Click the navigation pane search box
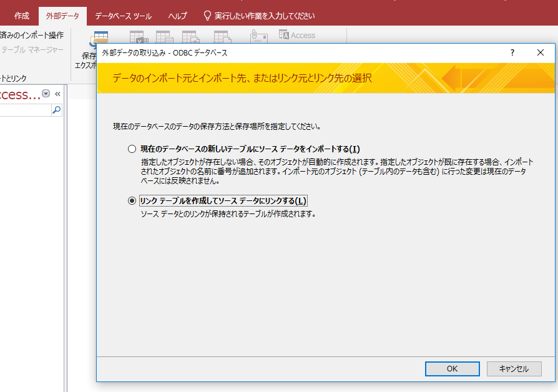 [x=25, y=110]
